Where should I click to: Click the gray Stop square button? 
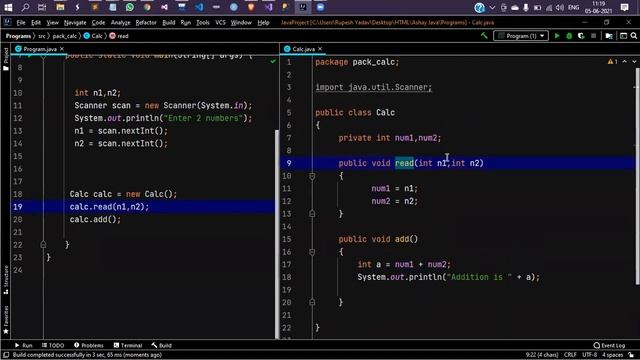point(593,36)
